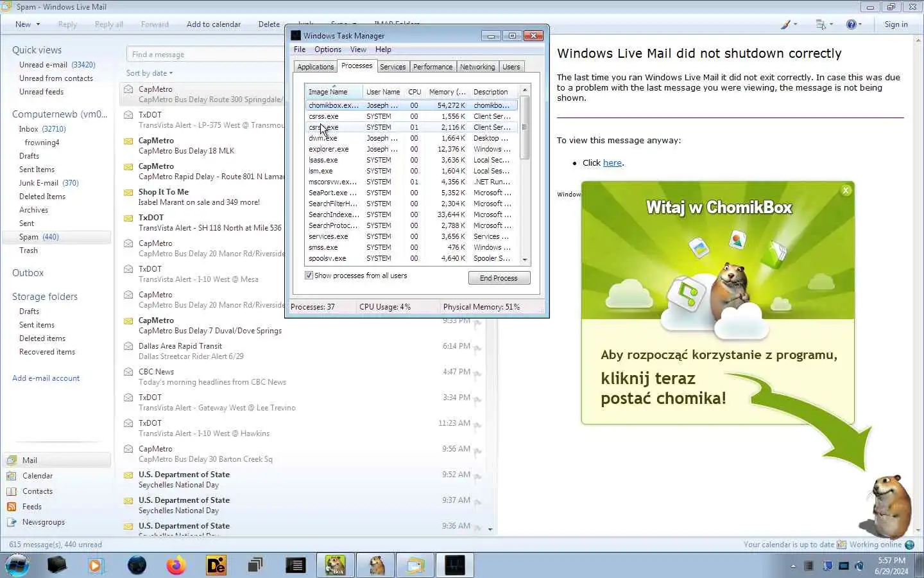The width and height of the screenshot is (924, 578).
Task: Open the View menu in Task Manager
Action: 358,49
